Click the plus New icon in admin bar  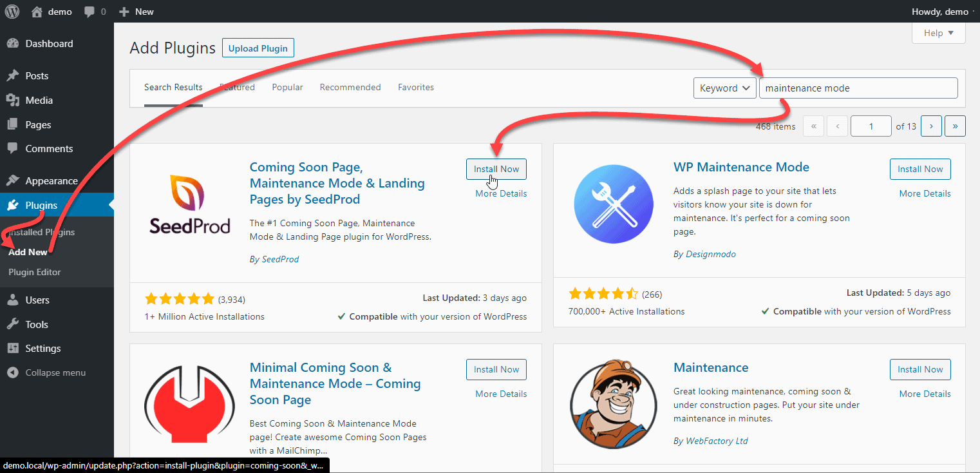[x=125, y=12]
